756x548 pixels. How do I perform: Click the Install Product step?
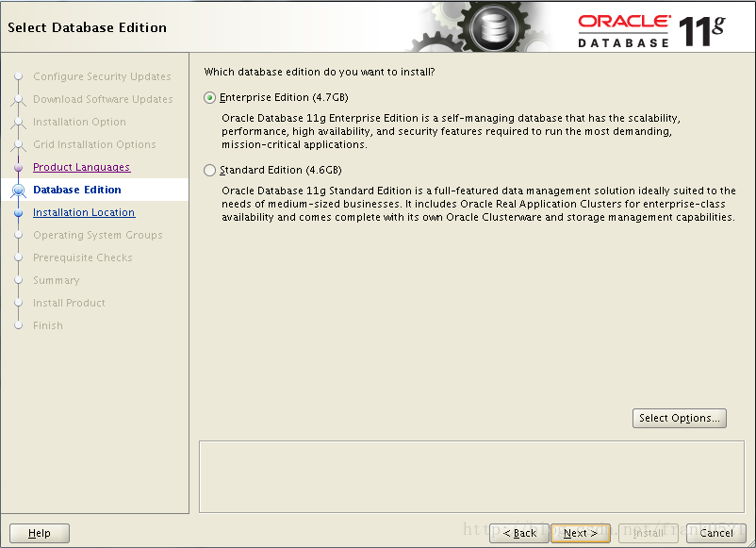click(69, 303)
